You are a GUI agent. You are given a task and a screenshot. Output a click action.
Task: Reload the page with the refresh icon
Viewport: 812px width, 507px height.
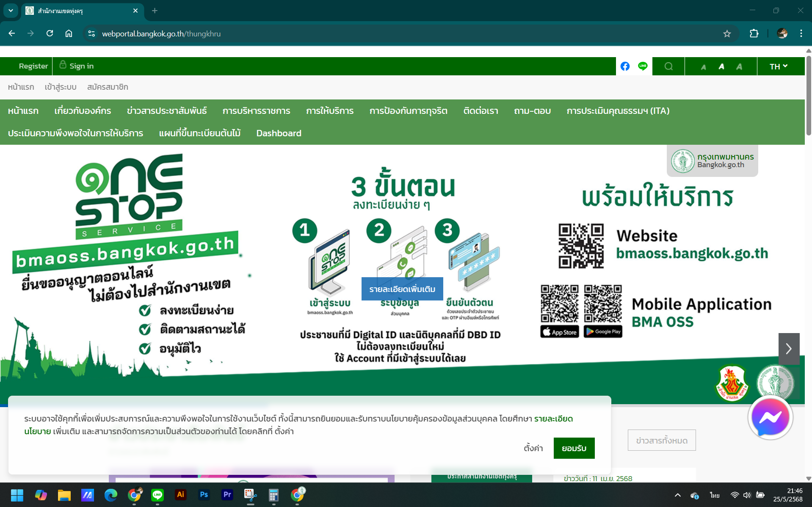(50, 33)
